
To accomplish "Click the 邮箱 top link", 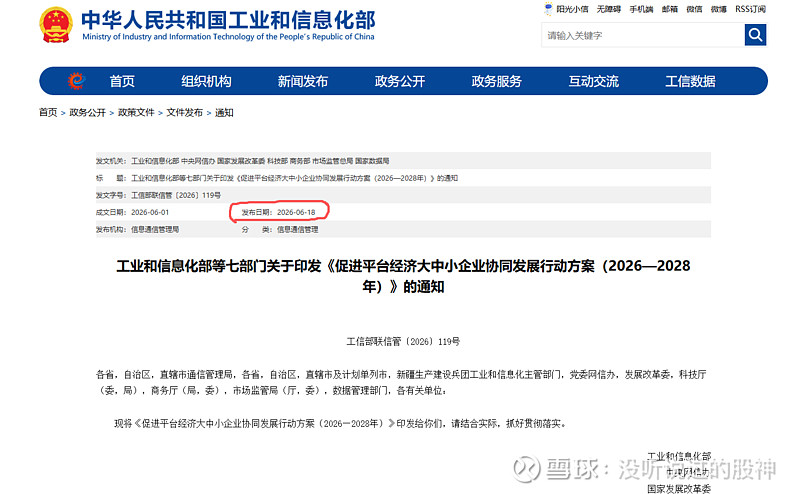I will pos(670,9).
